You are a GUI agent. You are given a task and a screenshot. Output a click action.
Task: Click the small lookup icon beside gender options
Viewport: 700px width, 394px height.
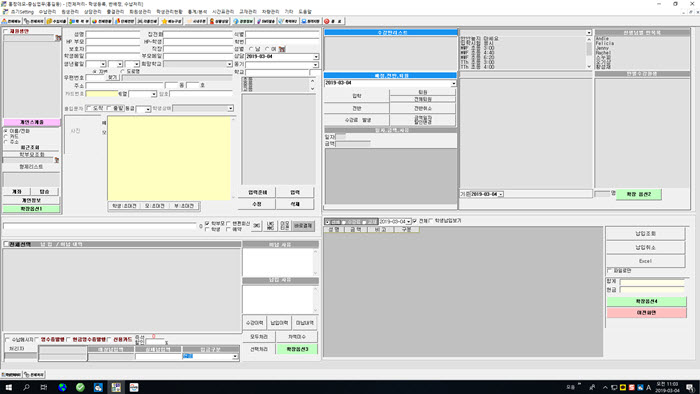[282, 49]
